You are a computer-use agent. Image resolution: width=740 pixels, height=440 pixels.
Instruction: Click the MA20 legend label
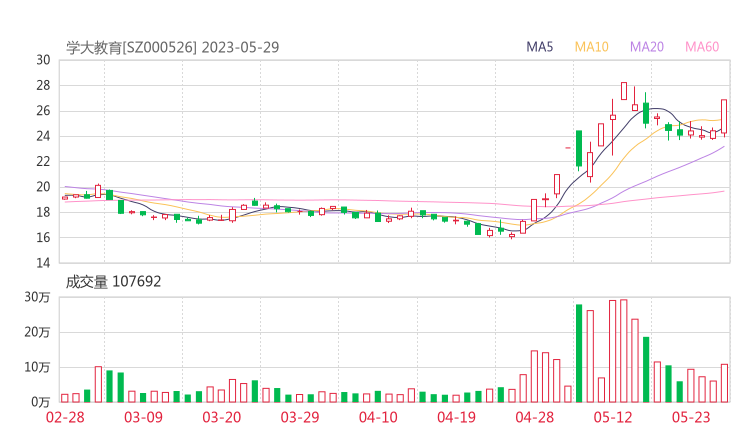[647, 47]
